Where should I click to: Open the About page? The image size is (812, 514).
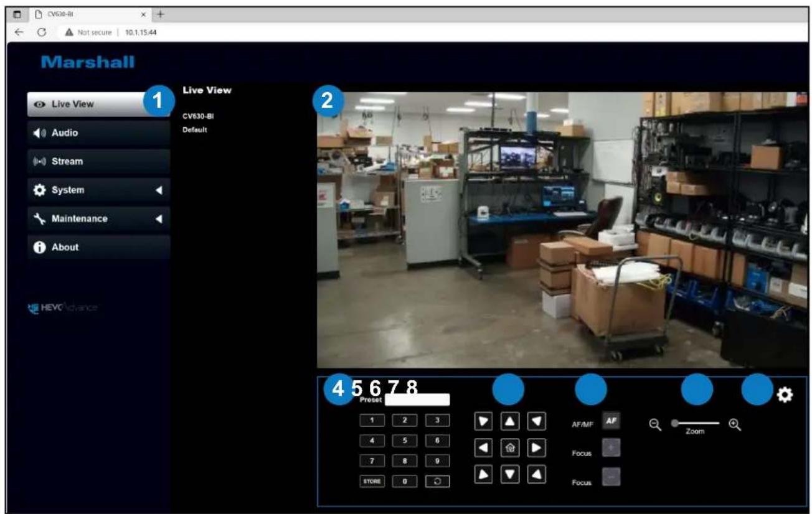(98, 247)
